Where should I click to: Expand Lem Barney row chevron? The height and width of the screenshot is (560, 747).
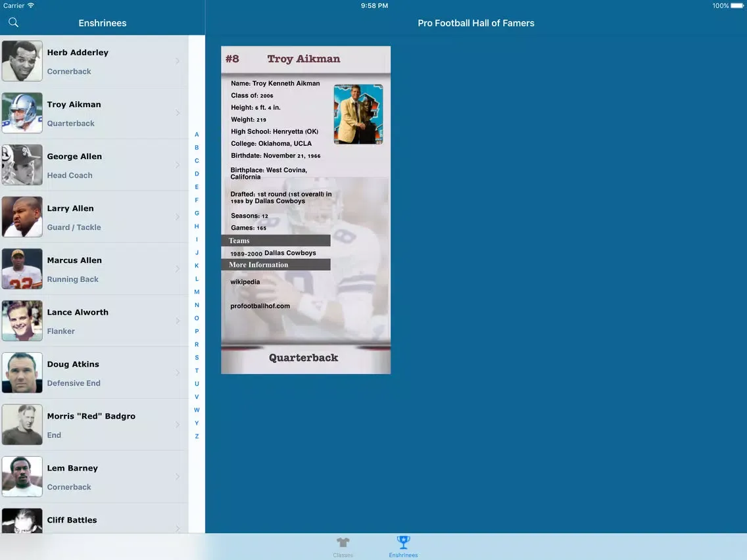(178, 476)
